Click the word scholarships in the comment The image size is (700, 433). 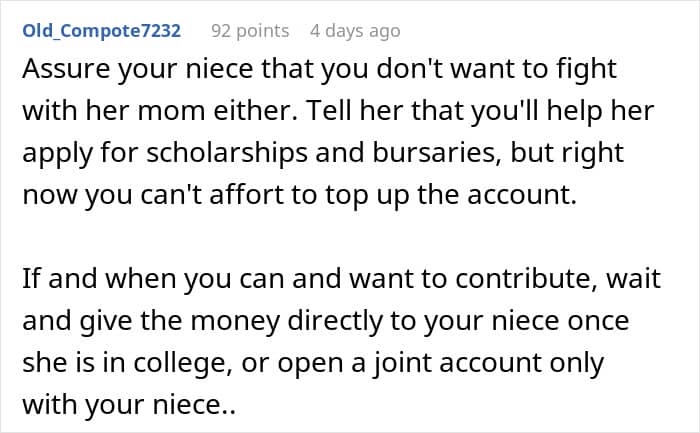tap(227, 153)
